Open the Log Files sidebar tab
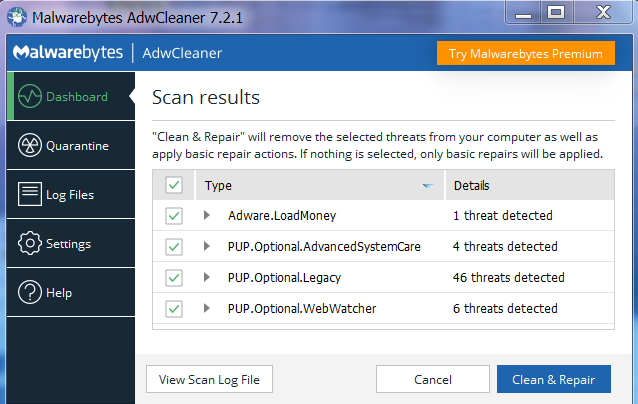The width and height of the screenshot is (638, 404). tap(71, 194)
